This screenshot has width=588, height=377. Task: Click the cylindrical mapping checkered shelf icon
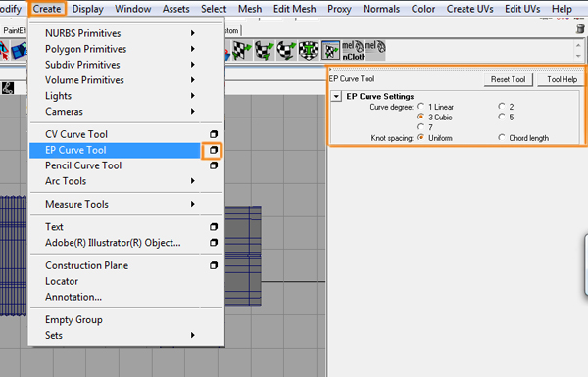pos(264,50)
